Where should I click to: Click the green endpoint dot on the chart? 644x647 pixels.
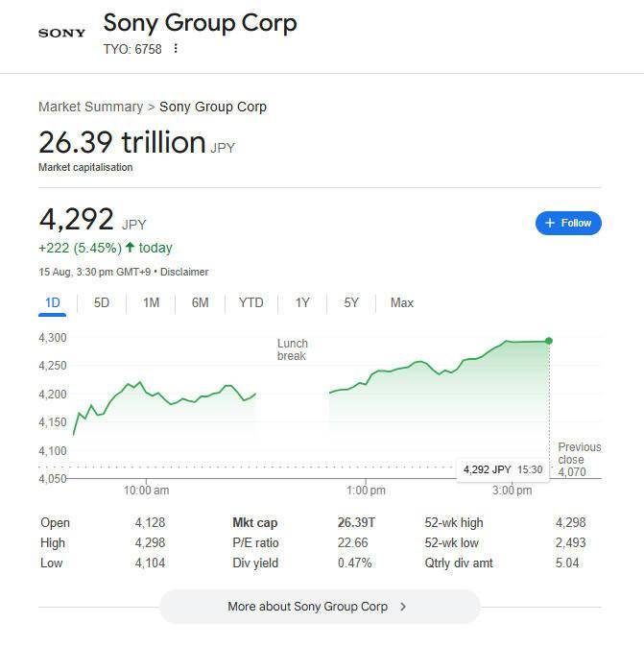pos(549,341)
